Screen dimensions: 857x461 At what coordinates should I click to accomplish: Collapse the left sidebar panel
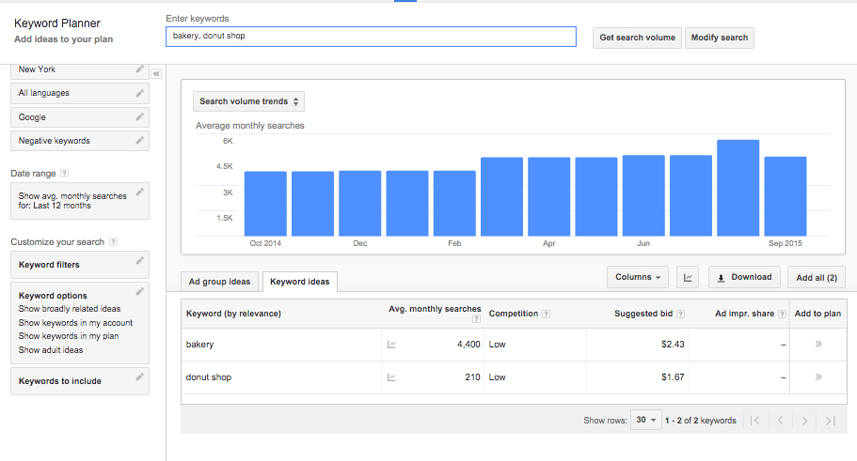156,73
